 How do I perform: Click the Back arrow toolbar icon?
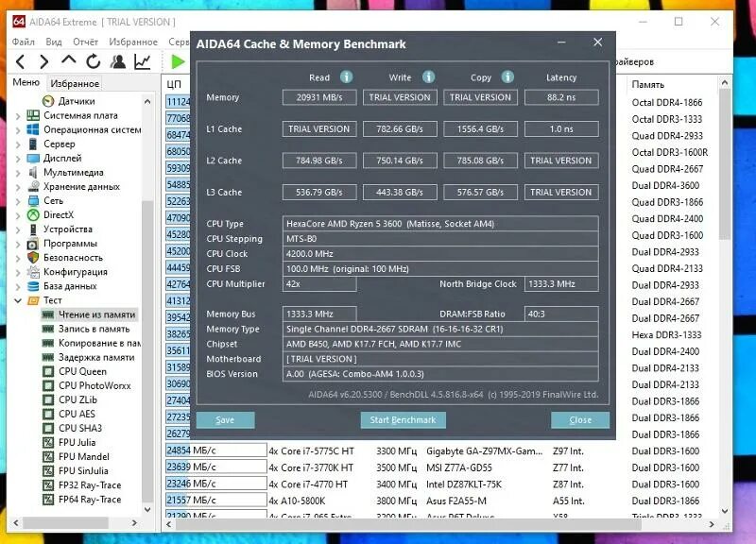[x=20, y=61]
